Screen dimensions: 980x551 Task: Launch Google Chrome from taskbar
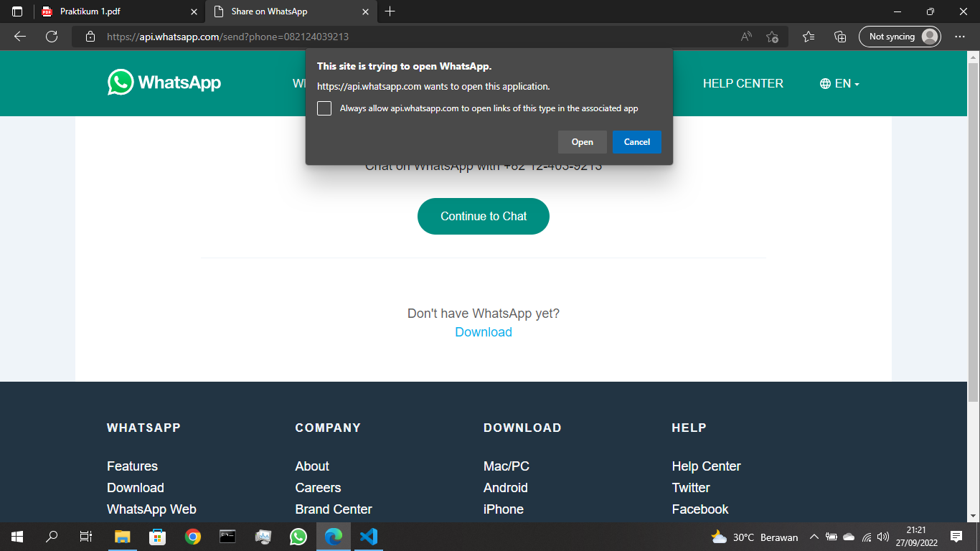click(192, 537)
